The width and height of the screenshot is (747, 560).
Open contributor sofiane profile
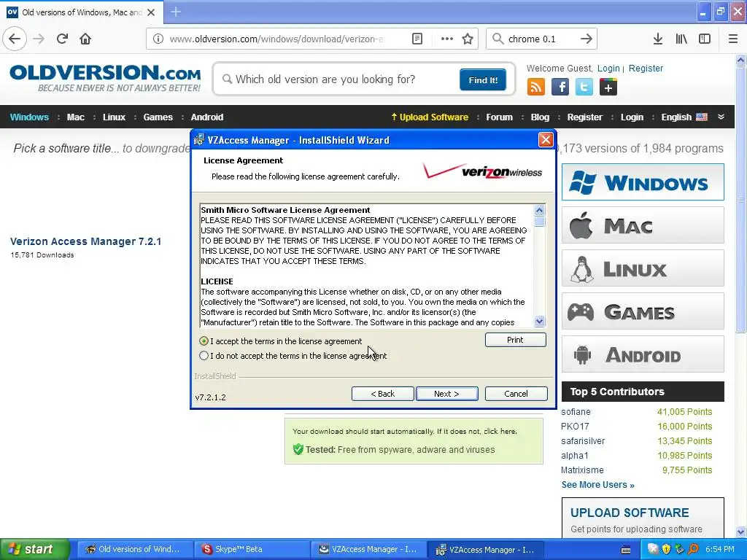[576, 412]
